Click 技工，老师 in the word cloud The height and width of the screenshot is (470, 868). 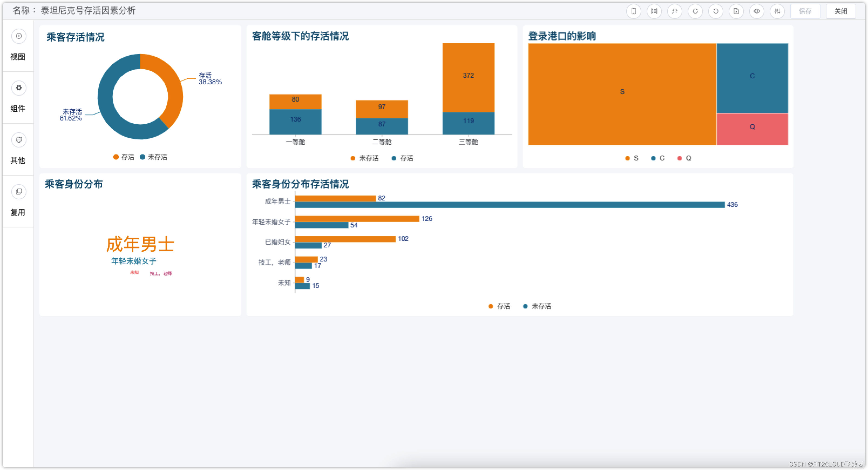(x=161, y=273)
